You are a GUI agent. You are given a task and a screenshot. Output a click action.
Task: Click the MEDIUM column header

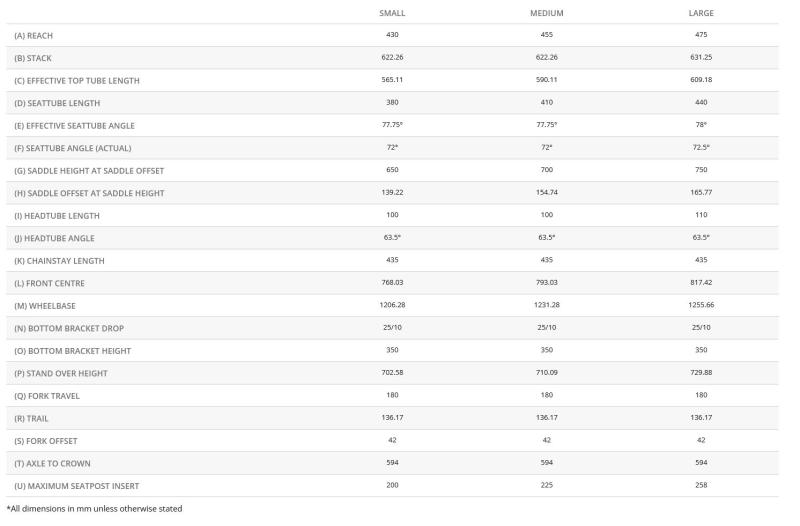(x=546, y=13)
